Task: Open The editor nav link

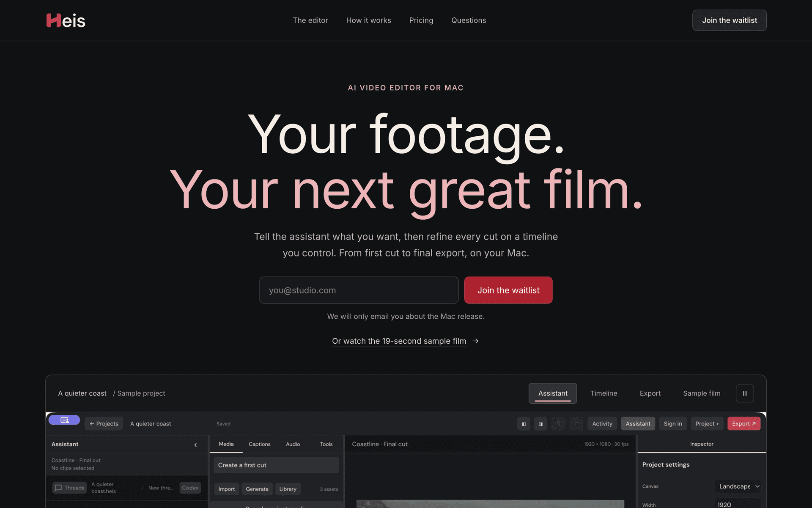Action: 310,20
